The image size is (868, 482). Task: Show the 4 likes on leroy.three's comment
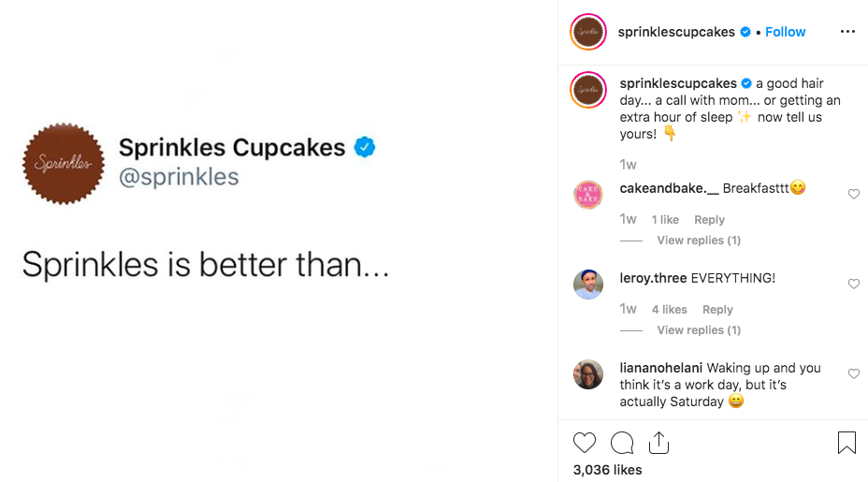pos(669,310)
